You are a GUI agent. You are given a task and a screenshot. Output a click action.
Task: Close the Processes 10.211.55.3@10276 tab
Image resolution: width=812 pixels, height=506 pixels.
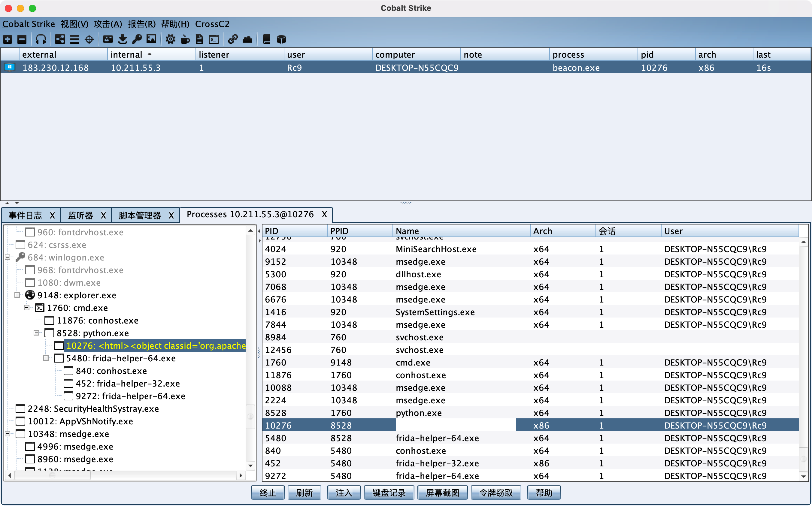click(324, 214)
